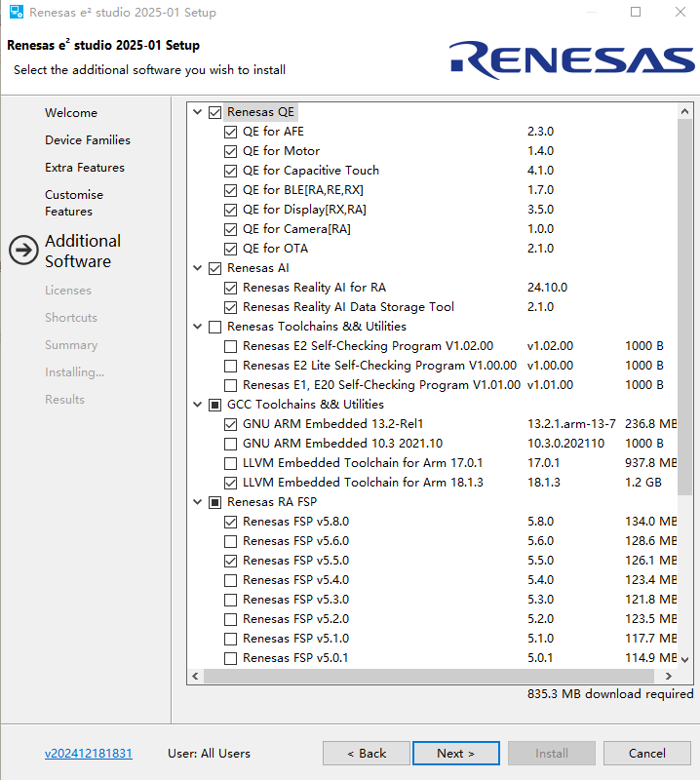The width and height of the screenshot is (700, 780).
Task: Uncheck the Renesas QE group checkbox
Action: coord(214,112)
